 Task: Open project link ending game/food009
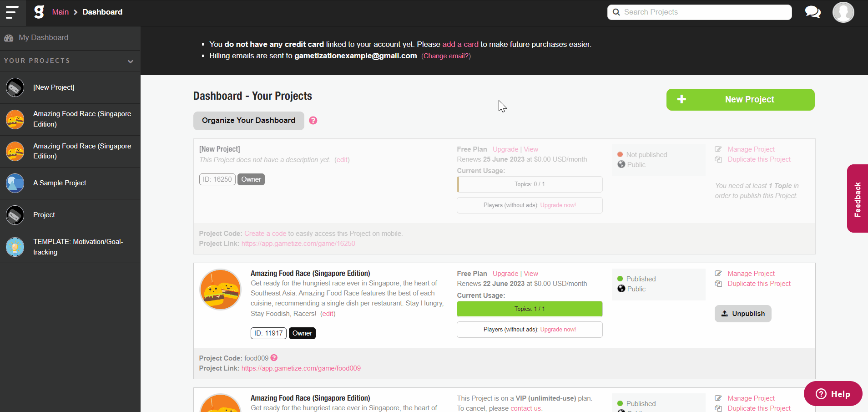[x=301, y=368]
